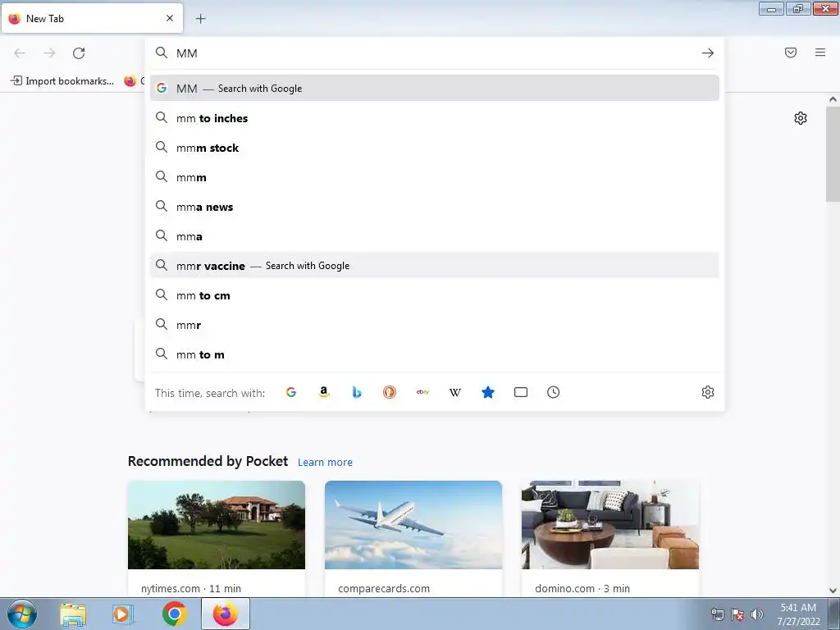Image resolution: width=840 pixels, height=630 pixels.
Task: Reload the current page
Action: (79, 53)
